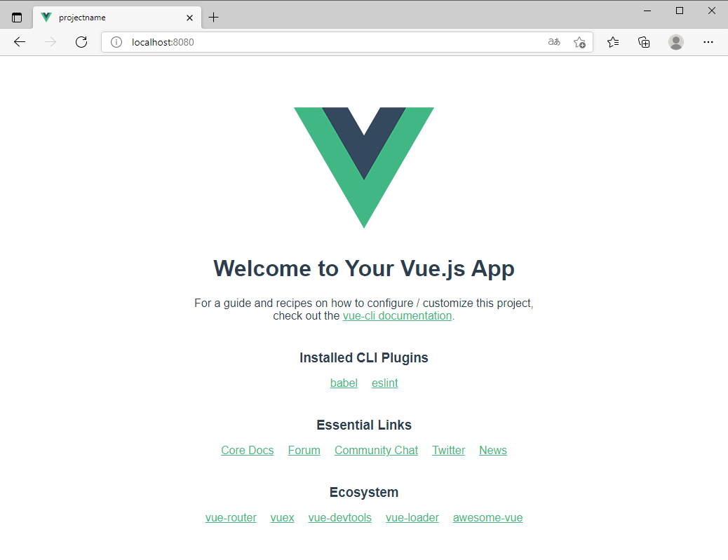This screenshot has height=560, width=728.
Task: Add this page to favorites star
Action: coord(579,42)
